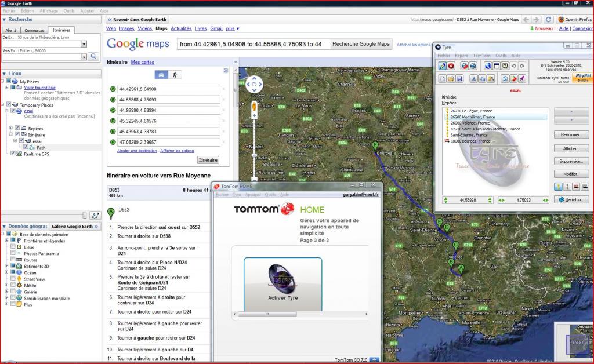This screenshot has width=594, height=364.
Task: Click the redo arrow in Tyre toolbar
Action: [x=523, y=66]
